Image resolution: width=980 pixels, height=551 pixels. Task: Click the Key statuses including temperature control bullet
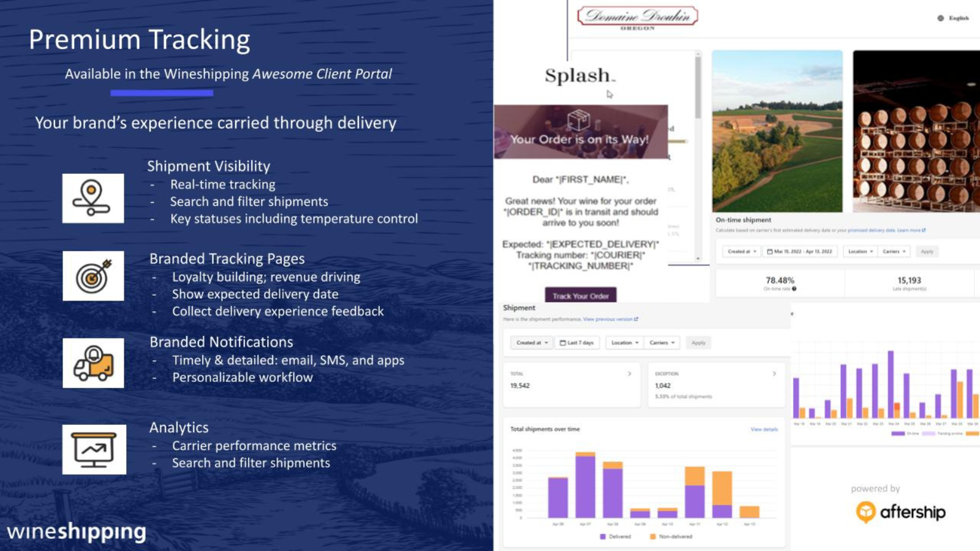[294, 219]
